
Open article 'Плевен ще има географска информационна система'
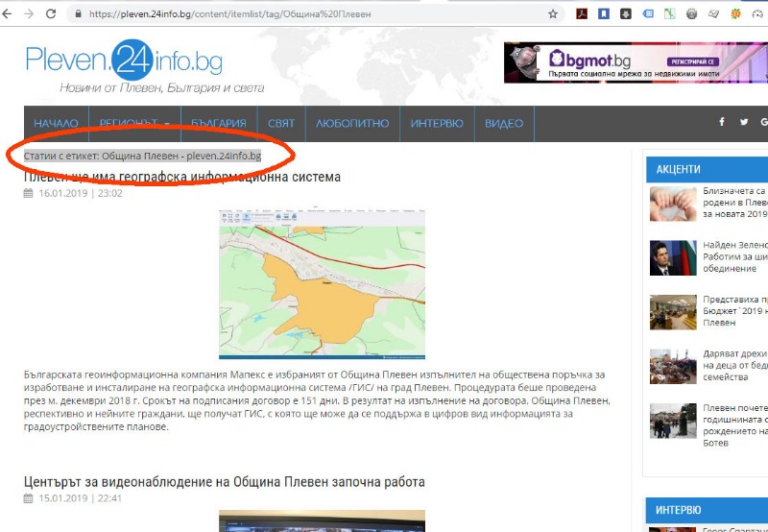pos(182,177)
